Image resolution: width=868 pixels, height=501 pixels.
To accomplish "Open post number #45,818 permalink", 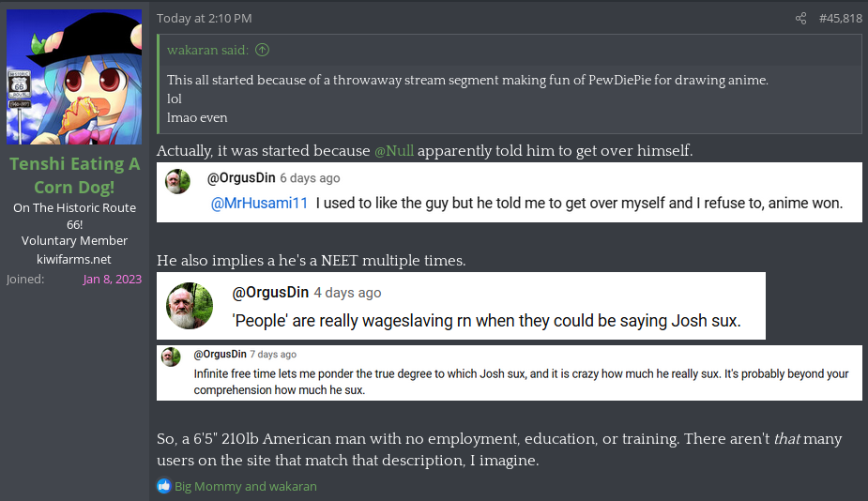I will pos(841,18).
